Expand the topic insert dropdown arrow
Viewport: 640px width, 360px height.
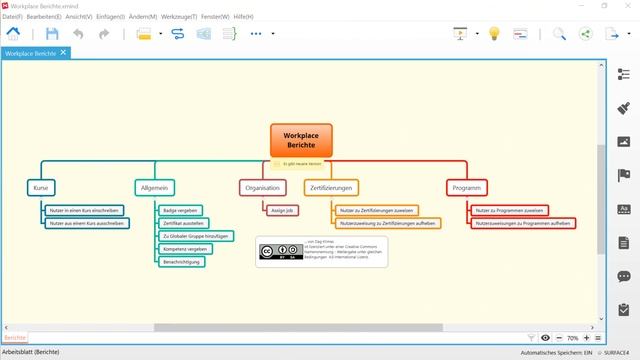tap(160, 34)
